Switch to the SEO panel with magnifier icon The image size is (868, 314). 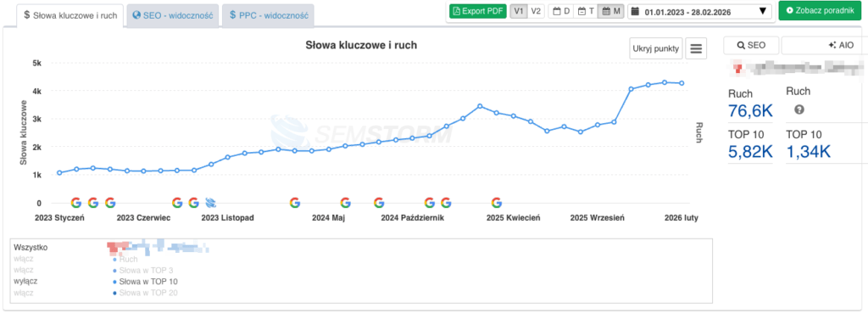(x=751, y=46)
